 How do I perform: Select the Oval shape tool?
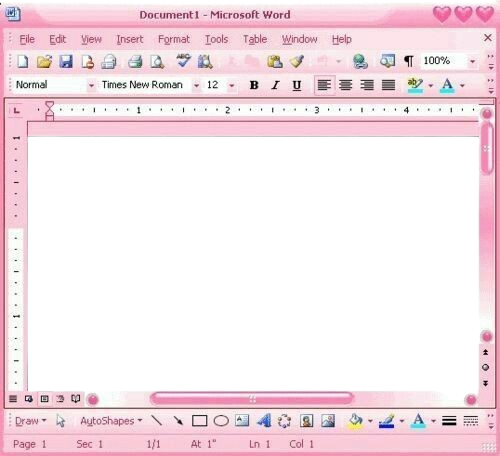[x=221, y=421]
